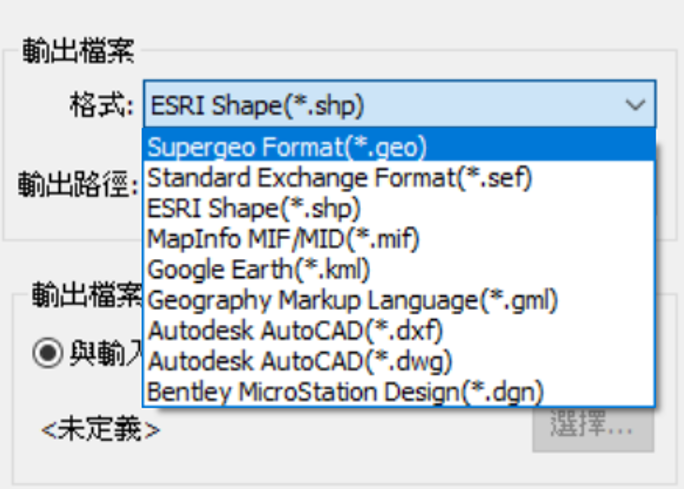
Task: Pick ESRI Shape(*.shp) in dropdown list
Action: tap(399, 208)
